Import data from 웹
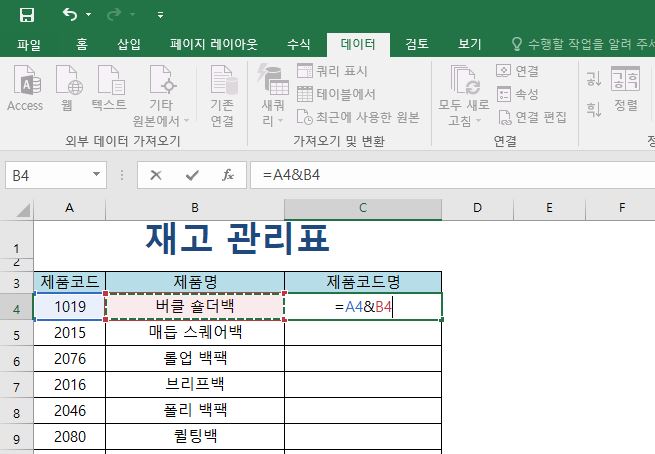This screenshot has width=655, height=454. pos(68,89)
